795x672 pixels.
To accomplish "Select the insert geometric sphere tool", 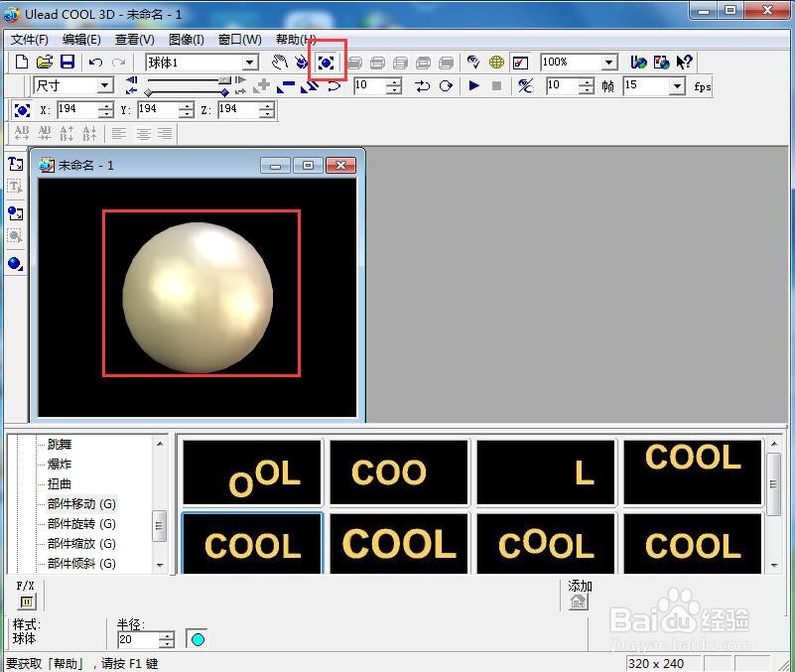I will coord(15,264).
